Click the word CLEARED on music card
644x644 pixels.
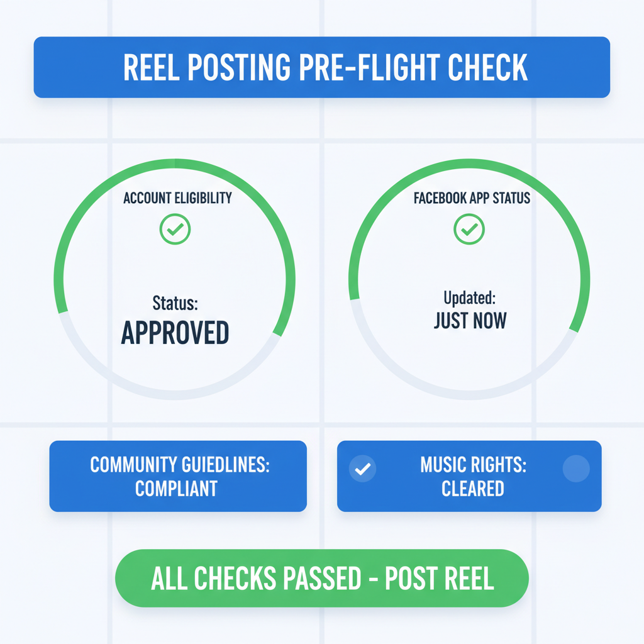tap(473, 489)
